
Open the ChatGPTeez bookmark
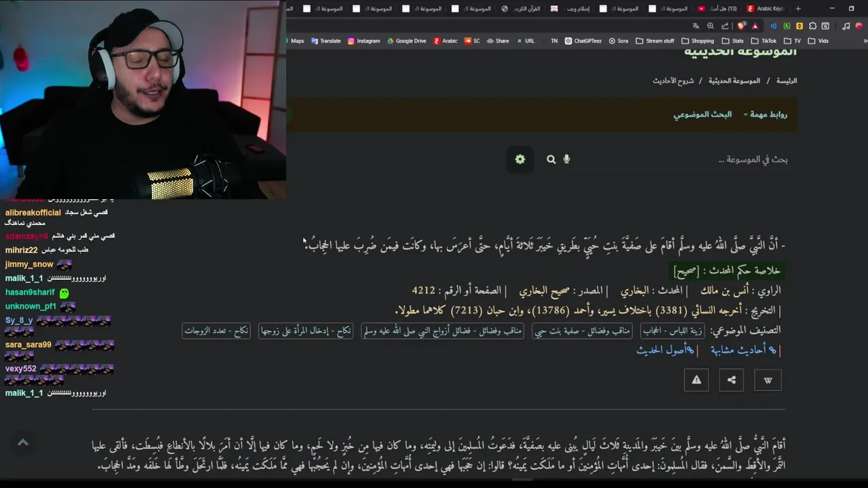click(583, 41)
